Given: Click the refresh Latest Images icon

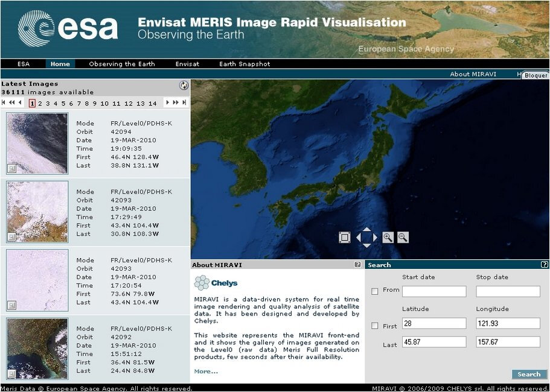Looking at the screenshot, I should [184, 86].
